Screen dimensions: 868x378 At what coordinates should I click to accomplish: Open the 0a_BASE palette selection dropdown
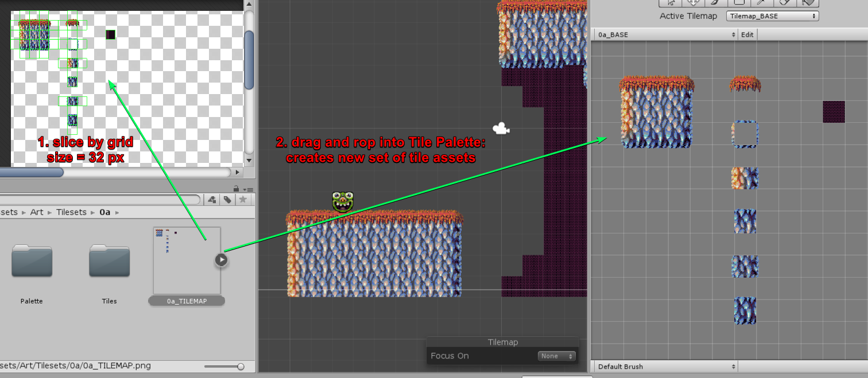(x=664, y=34)
